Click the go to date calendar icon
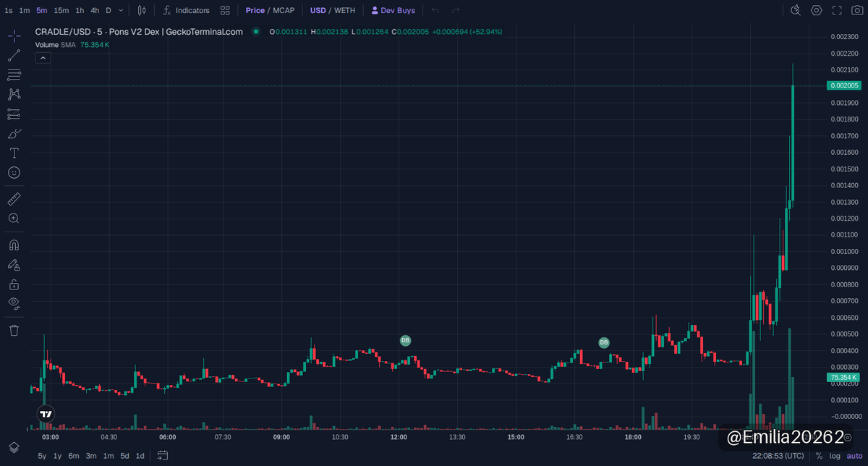This screenshot has width=868, height=466. pyautogui.click(x=163, y=456)
